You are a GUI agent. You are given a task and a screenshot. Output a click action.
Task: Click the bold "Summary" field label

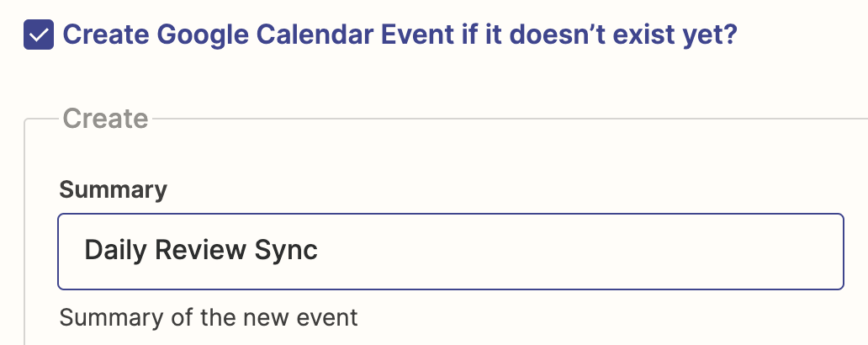(113, 190)
